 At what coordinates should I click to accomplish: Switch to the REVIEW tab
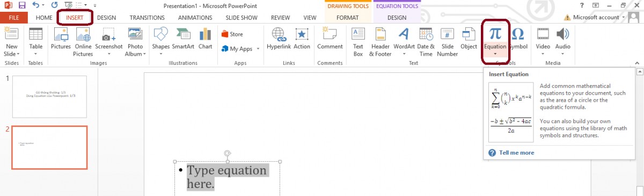tap(280, 18)
